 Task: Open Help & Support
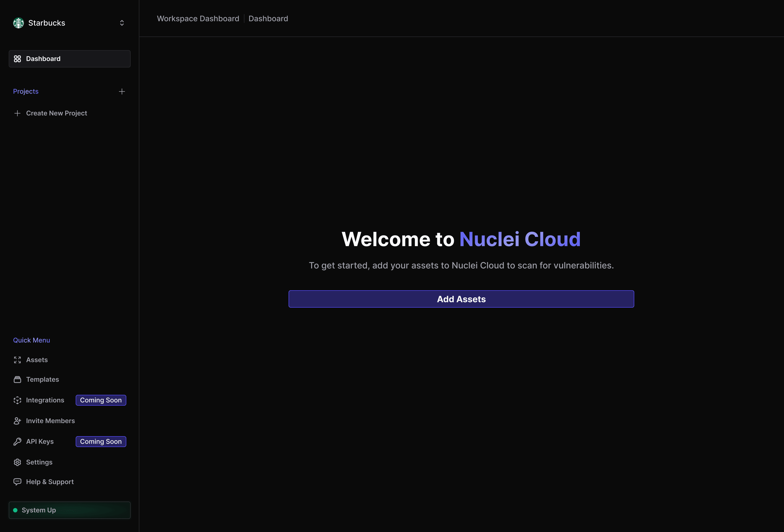[50, 482]
